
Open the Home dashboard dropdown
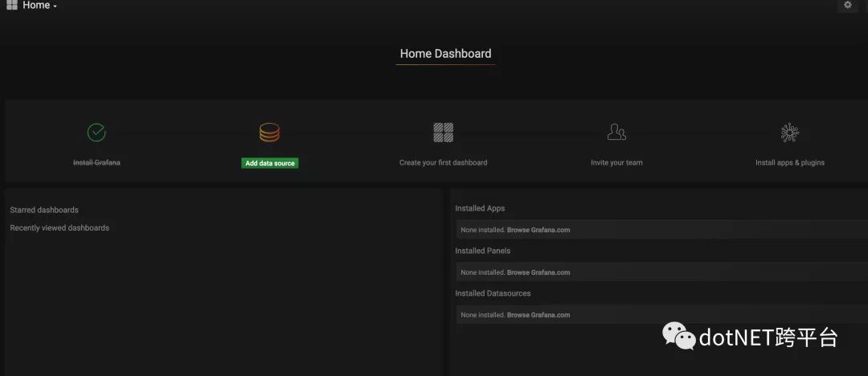click(x=40, y=6)
